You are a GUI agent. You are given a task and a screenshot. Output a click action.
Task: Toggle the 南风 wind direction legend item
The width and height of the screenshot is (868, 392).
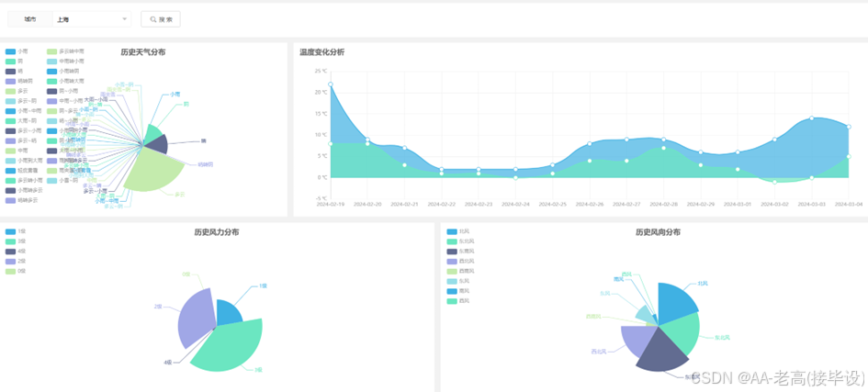(x=458, y=291)
